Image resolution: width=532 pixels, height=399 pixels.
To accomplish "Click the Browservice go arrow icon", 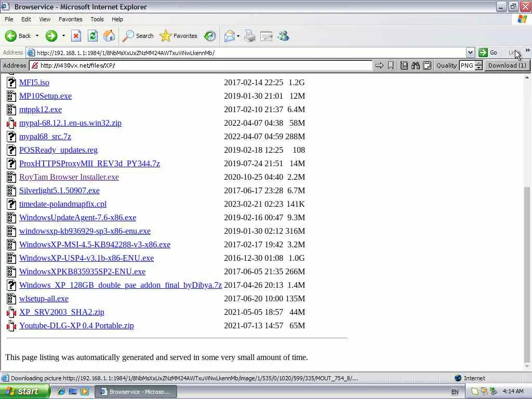I will [379, 65].
